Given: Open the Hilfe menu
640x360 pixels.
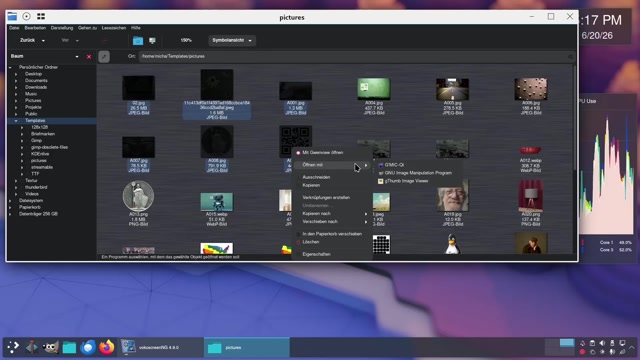Looking at the screenshot, I should 136,28.
